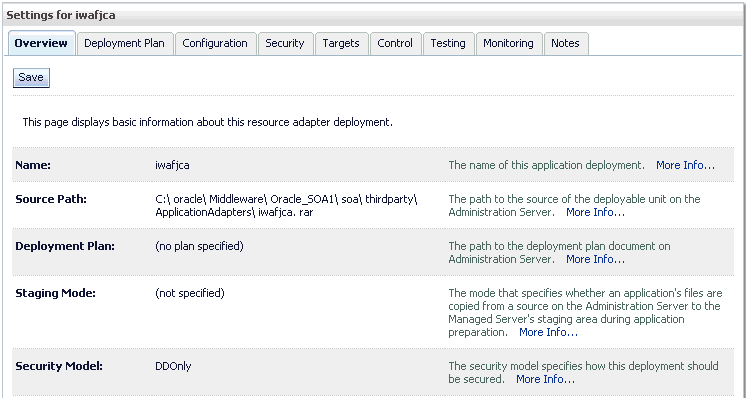
Task: Click the Staging Mode label
Action: (x=56, y=293)
